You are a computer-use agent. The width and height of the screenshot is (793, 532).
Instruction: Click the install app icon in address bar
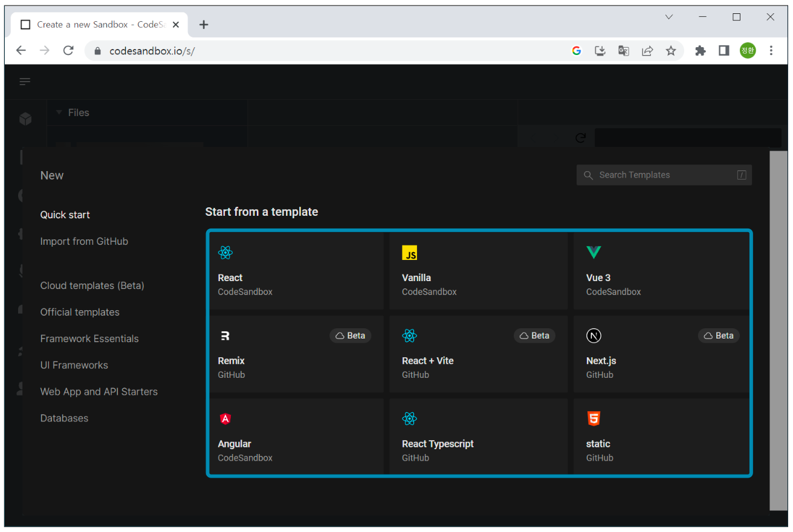pos(600,51)
